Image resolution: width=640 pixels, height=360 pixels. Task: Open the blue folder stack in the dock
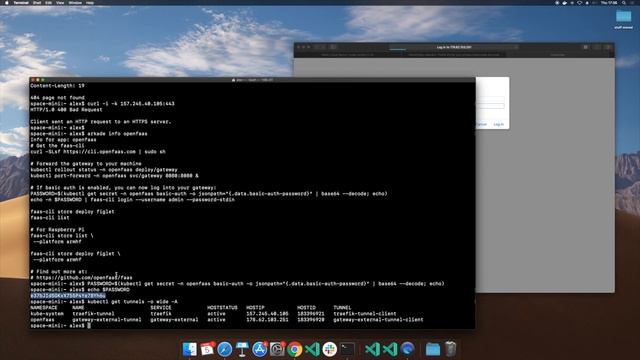[433, 349]
